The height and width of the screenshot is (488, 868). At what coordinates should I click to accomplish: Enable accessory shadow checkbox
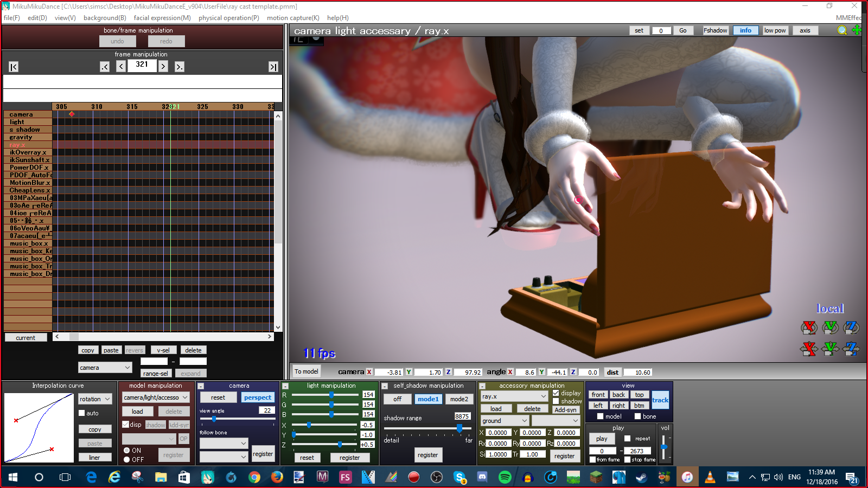point(556,401)
